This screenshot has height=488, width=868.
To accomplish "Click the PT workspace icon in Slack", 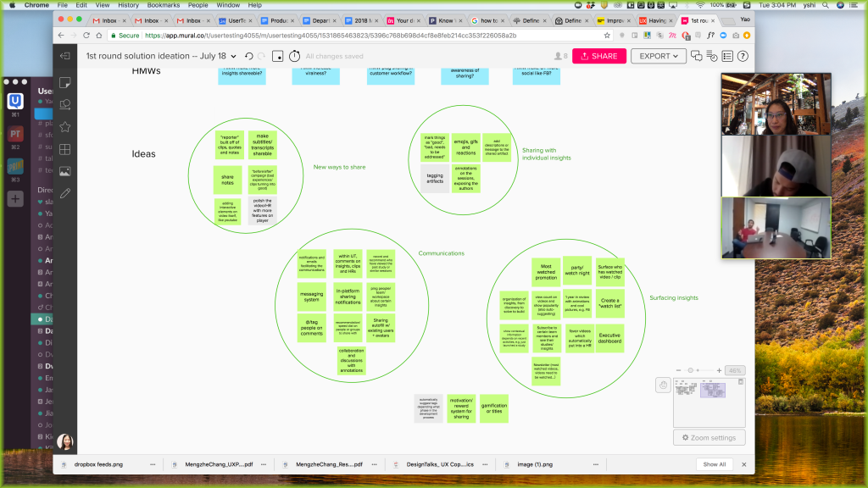I will 15,134.
